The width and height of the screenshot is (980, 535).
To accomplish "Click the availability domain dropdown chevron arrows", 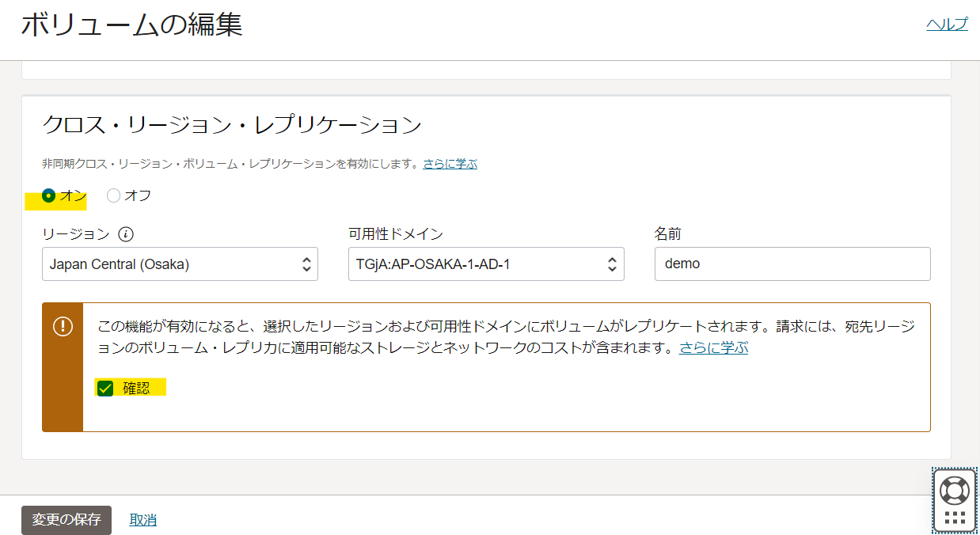I will point(612,264).
